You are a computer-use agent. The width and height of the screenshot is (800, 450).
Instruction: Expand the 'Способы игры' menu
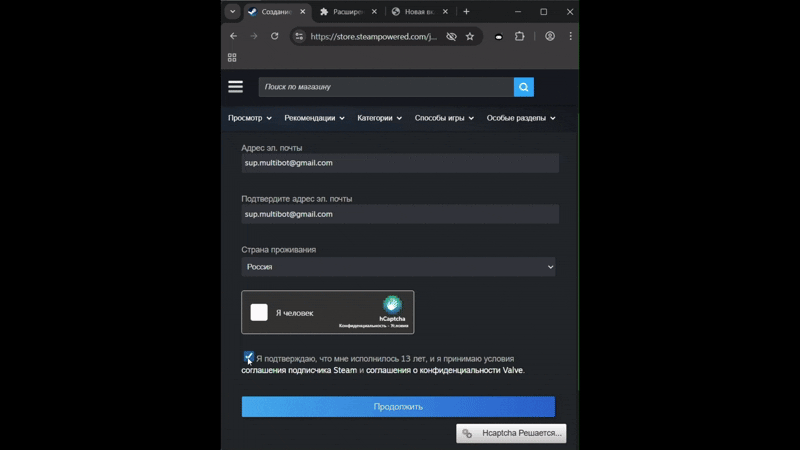(x=444, y=118)
